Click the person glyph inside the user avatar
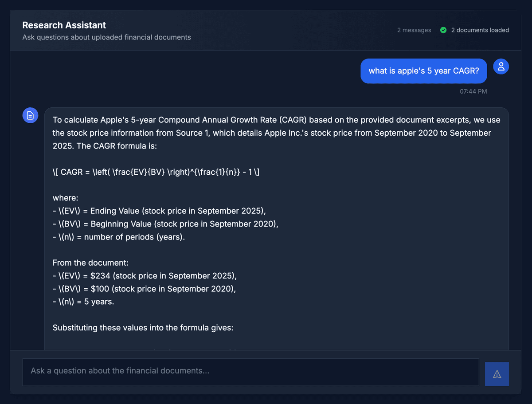The image size is (532, 404). pos(501,66)
